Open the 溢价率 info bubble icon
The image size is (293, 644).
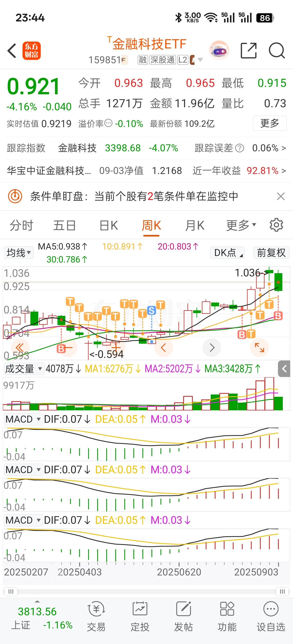[108, 123]
